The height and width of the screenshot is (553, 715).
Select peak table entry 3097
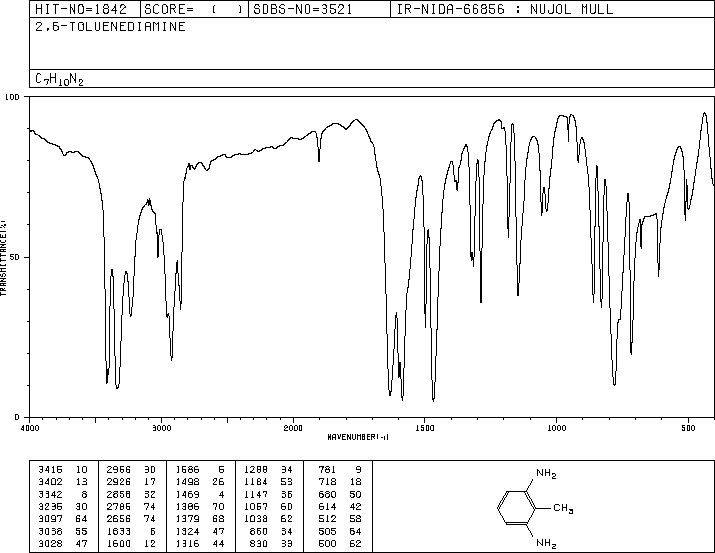[62, 519]
